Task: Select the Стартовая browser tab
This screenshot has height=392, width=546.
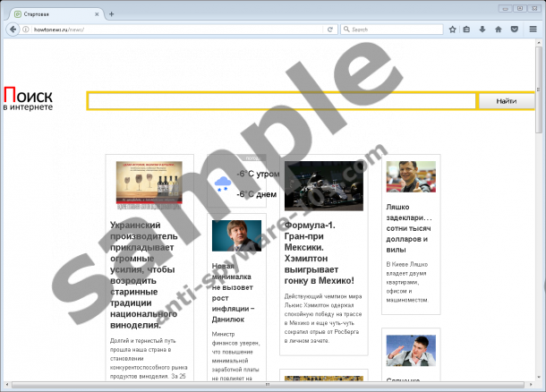Action: 54,13
